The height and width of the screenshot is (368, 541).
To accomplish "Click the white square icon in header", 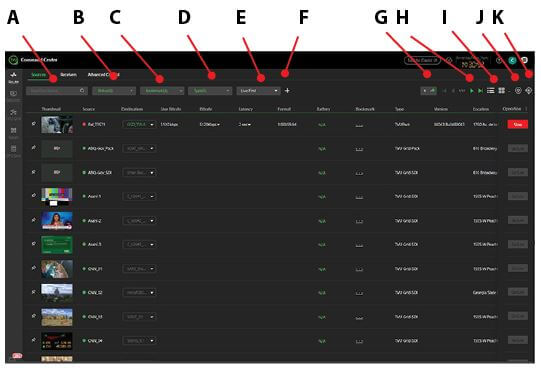I will (524, 60).
